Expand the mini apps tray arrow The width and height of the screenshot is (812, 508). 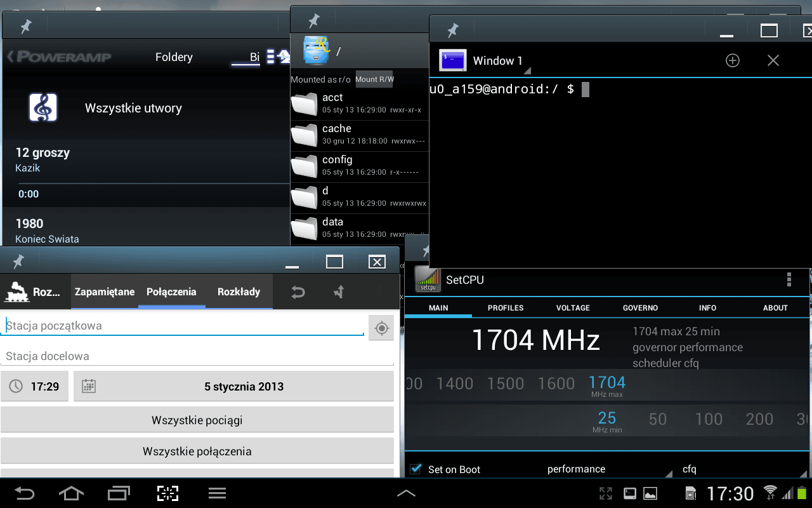(406, 493)
